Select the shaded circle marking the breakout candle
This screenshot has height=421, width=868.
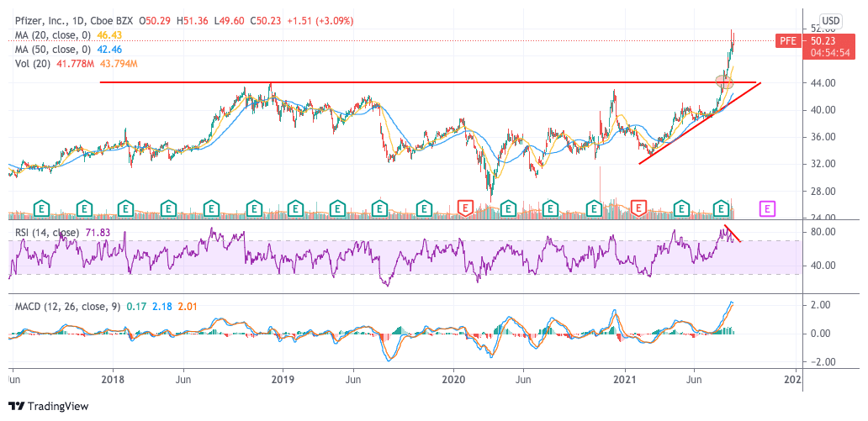click(725, 82)
